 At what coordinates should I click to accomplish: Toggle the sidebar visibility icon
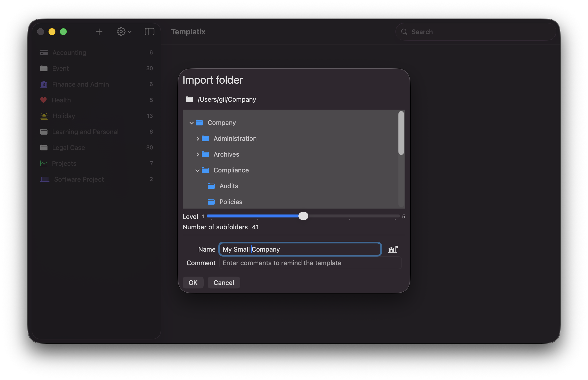coord(149,32)
